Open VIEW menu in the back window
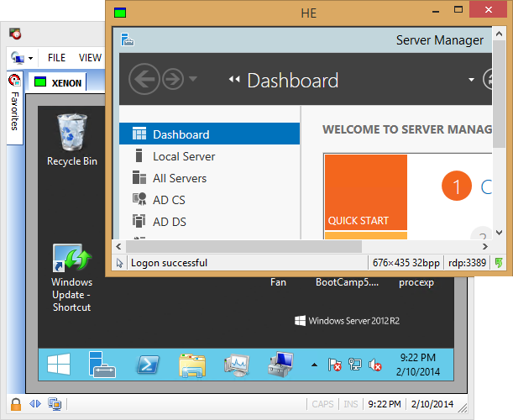 coord(90,58)
